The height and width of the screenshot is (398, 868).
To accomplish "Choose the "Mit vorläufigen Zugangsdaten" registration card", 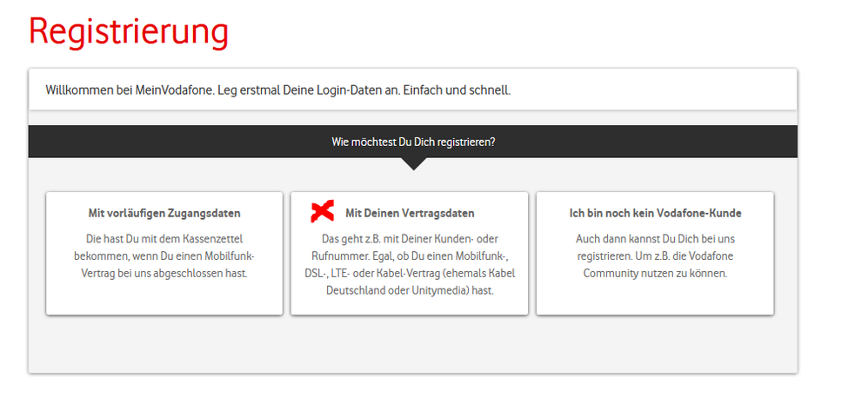I will [x=164, y=254].
